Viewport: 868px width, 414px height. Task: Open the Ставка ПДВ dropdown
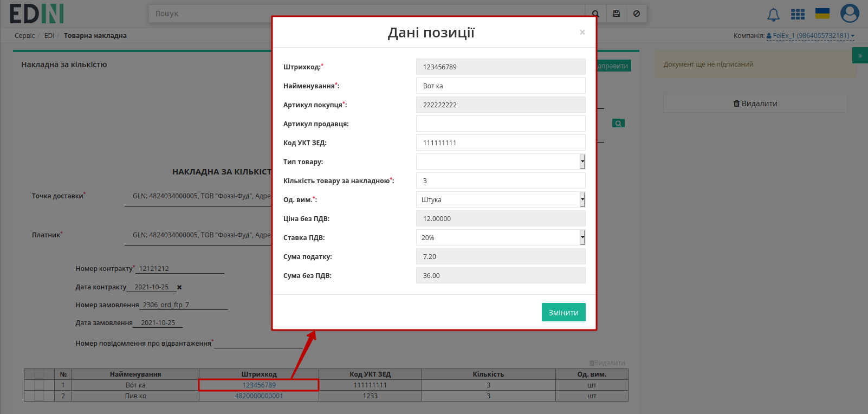[501, 237]
